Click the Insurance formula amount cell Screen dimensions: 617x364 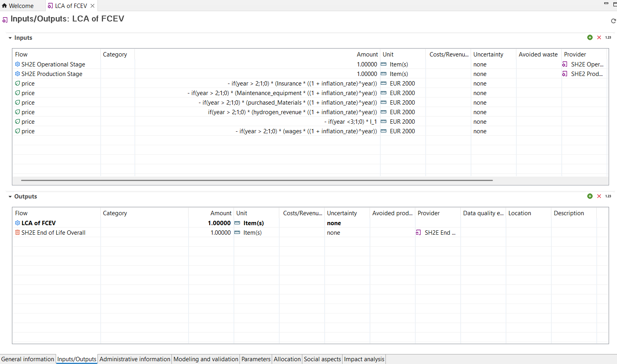302,84
